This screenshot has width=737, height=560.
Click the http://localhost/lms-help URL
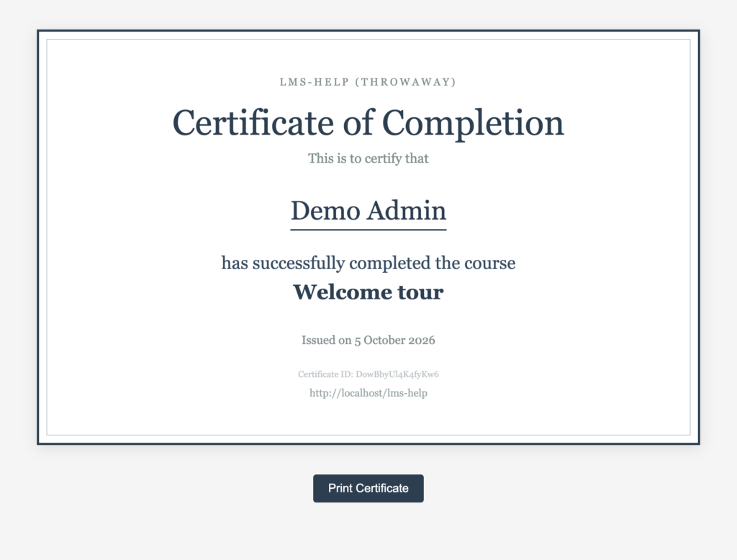pos(368,393)
